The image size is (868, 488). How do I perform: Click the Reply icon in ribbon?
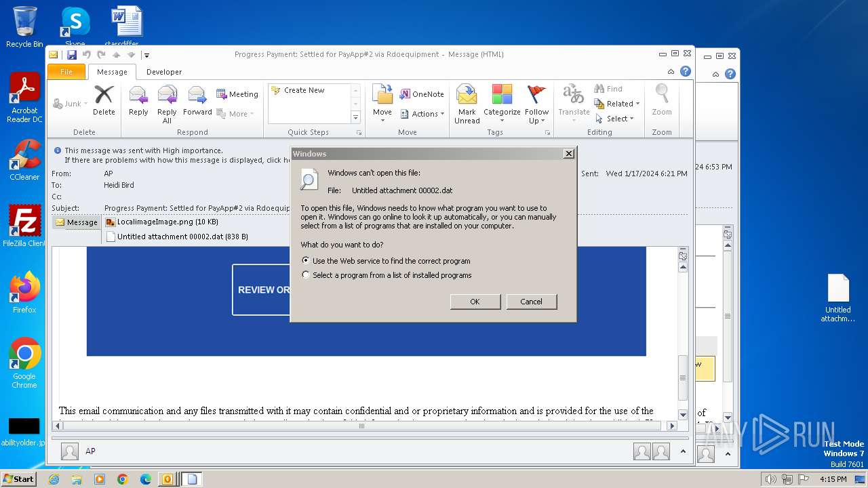pyautogui.click(x=138, y=100)
